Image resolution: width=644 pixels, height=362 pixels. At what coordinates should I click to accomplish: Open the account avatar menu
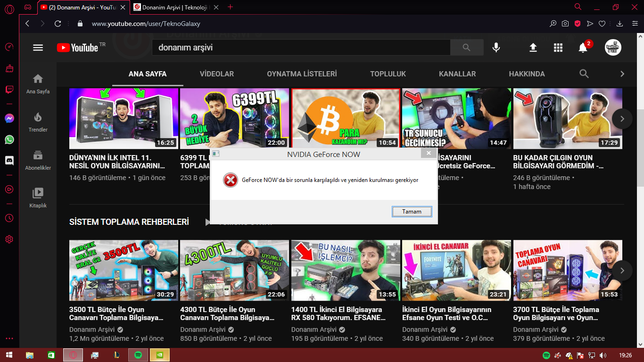pos(613,48)
